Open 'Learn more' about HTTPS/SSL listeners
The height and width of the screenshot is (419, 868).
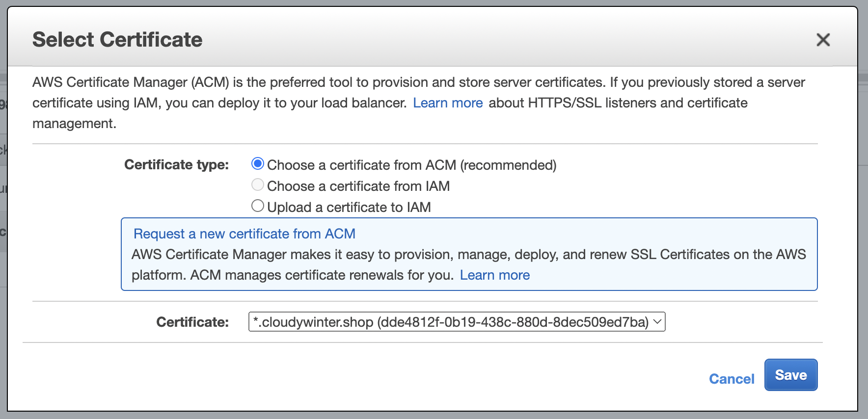[x=448, y=103]
